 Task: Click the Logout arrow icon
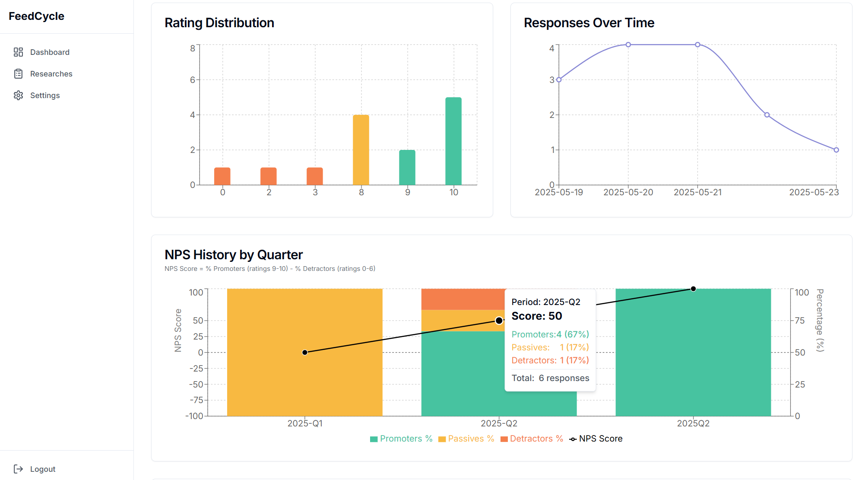pos(18,469)
